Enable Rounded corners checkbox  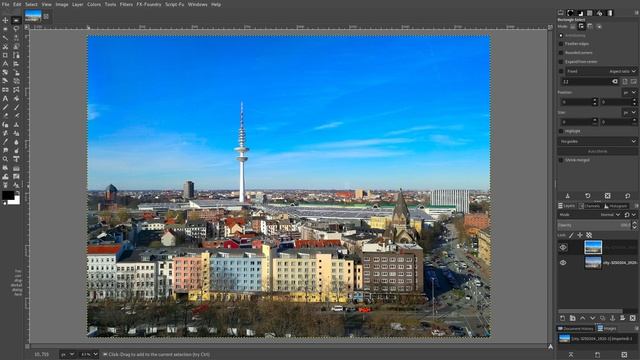[x=561, y=53]
